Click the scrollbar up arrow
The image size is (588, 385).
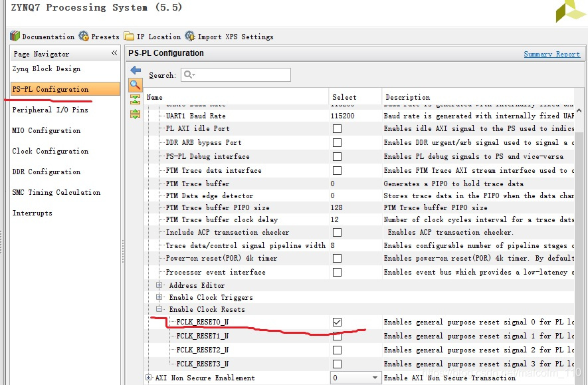click(x=579, y=110)
